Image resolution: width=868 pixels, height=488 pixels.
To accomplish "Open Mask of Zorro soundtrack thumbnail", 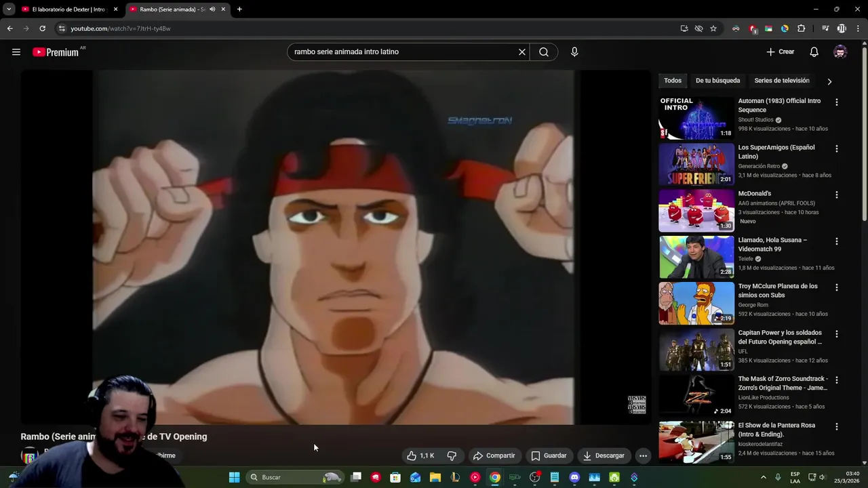I will coord(696,396).
